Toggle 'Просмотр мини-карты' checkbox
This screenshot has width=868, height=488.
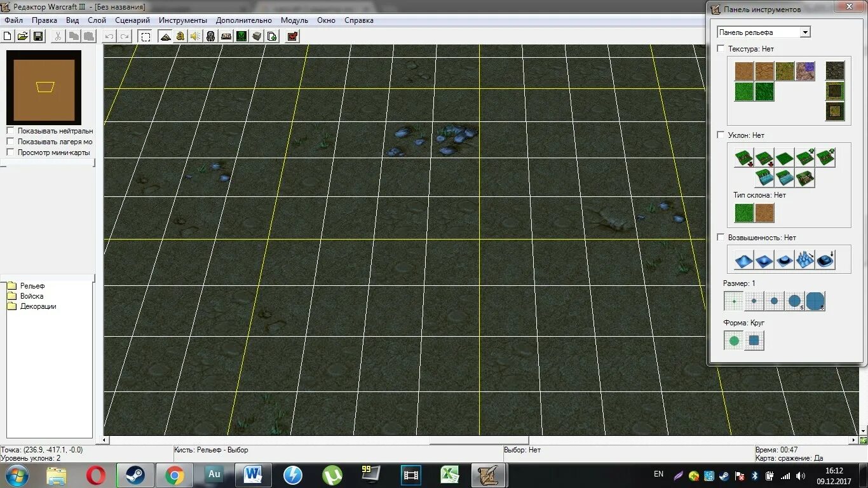[10, 152]
